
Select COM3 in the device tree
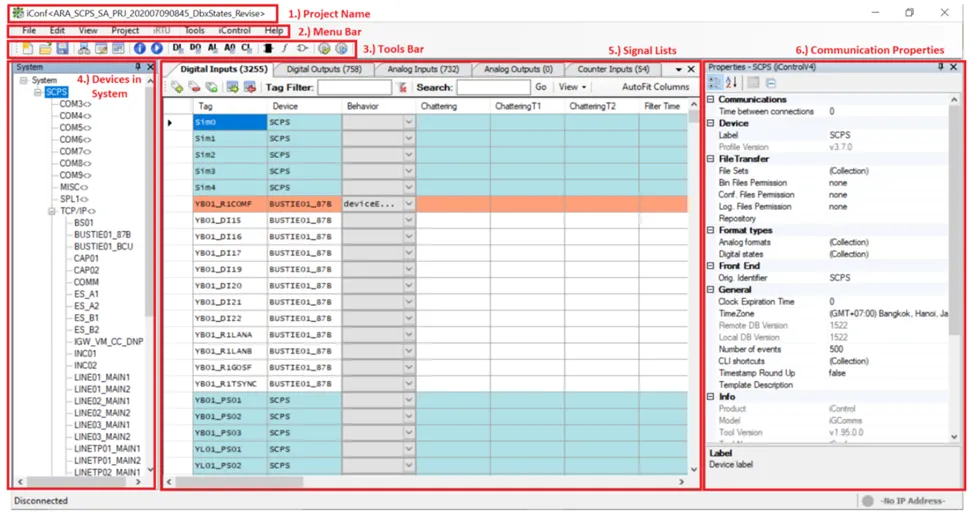pos(74,104)
